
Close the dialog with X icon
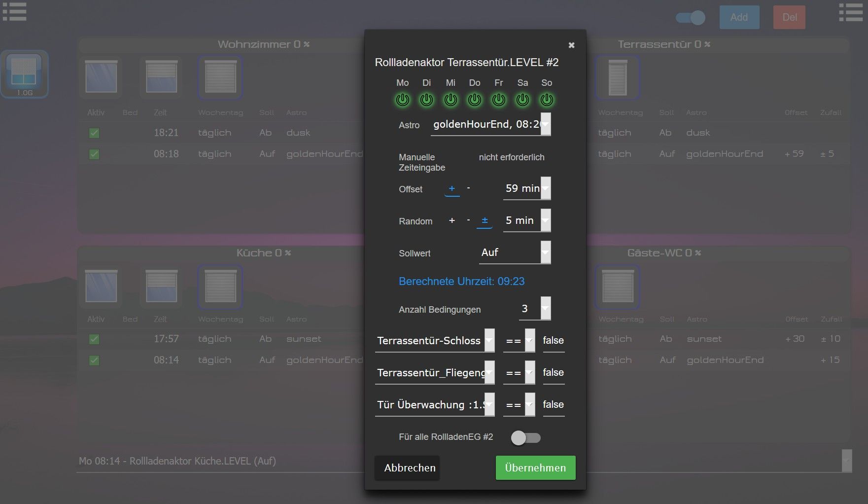(571, 45)
